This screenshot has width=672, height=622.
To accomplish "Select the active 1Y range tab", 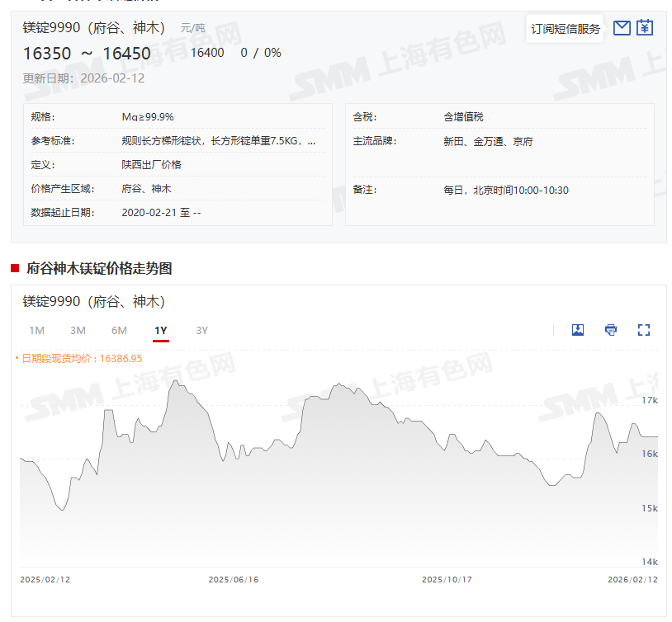I will coord(160,331).
